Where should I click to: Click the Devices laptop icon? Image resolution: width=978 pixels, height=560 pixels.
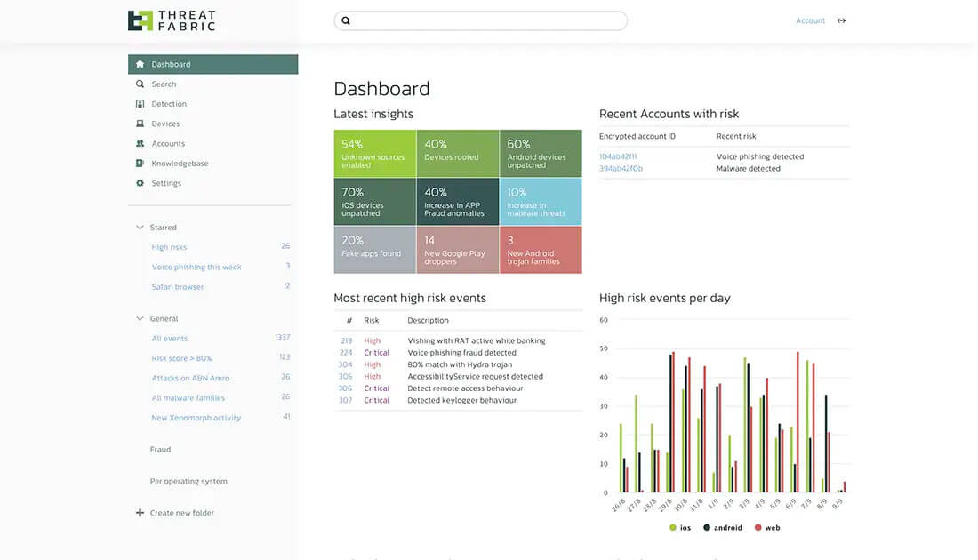[x=140, y=124]
